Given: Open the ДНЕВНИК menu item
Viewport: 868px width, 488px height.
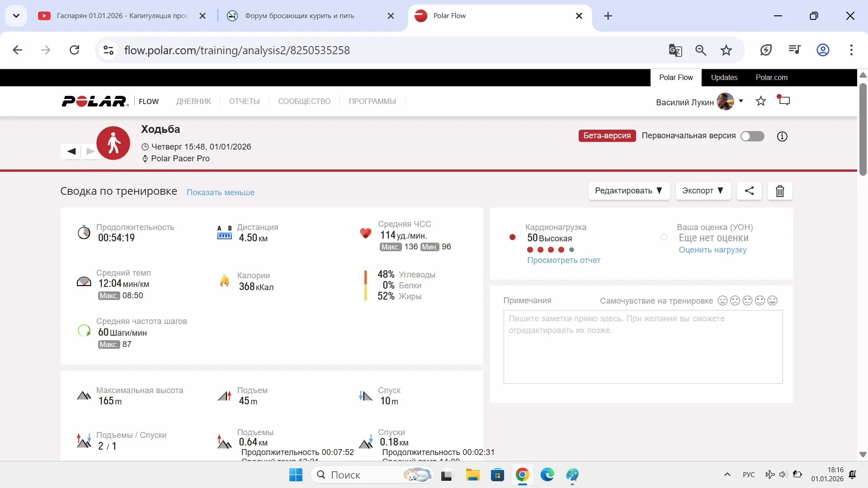Looking at the screenshot, I should point(193,101).
